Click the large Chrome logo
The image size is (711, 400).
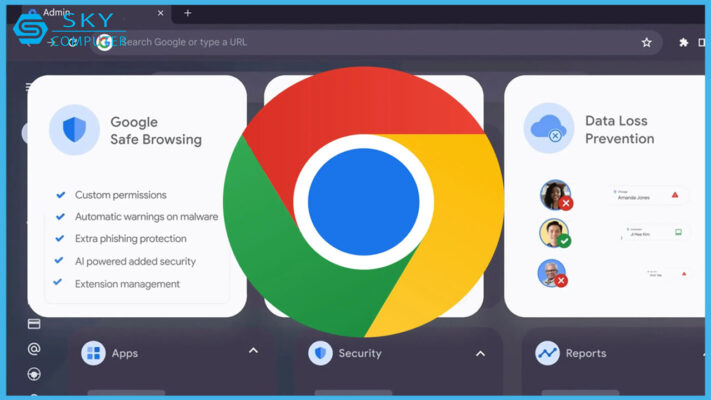363,202
